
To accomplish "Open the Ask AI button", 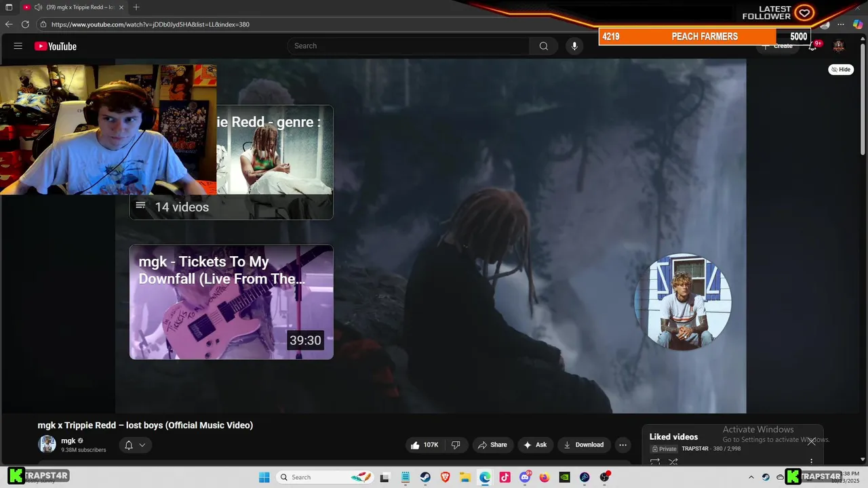I will (x=535, y=445).
